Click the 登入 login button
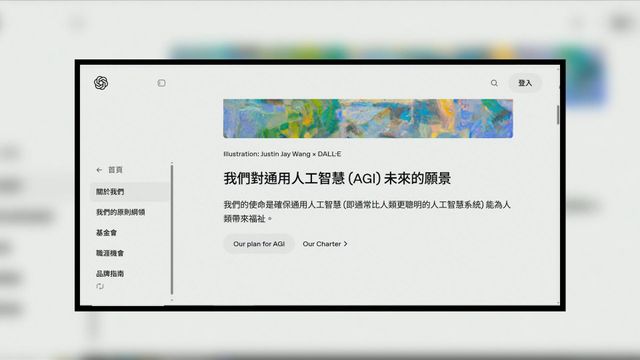Screen dimensions: 640x360 [525, 83]
